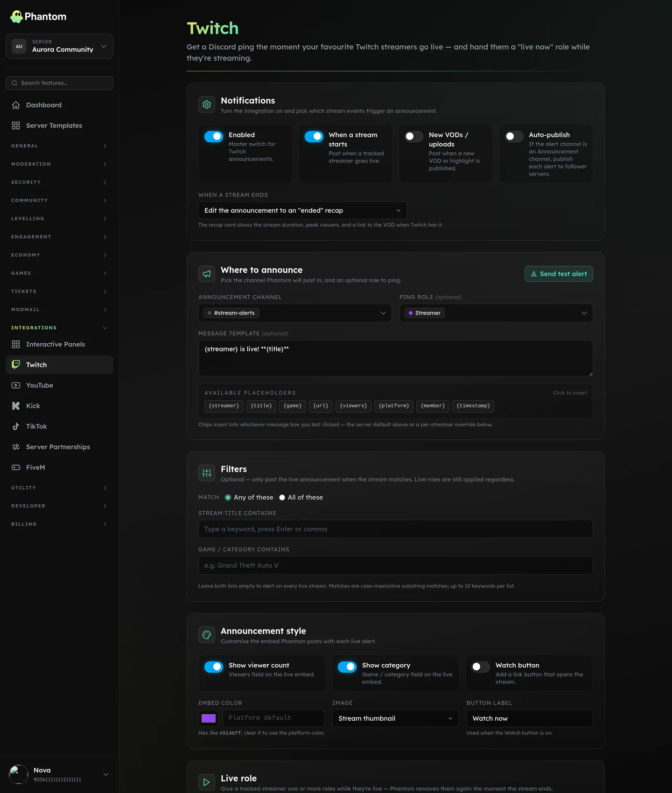
Task: Click the Server Partnerships handshake icon
Action: point(16,447)
